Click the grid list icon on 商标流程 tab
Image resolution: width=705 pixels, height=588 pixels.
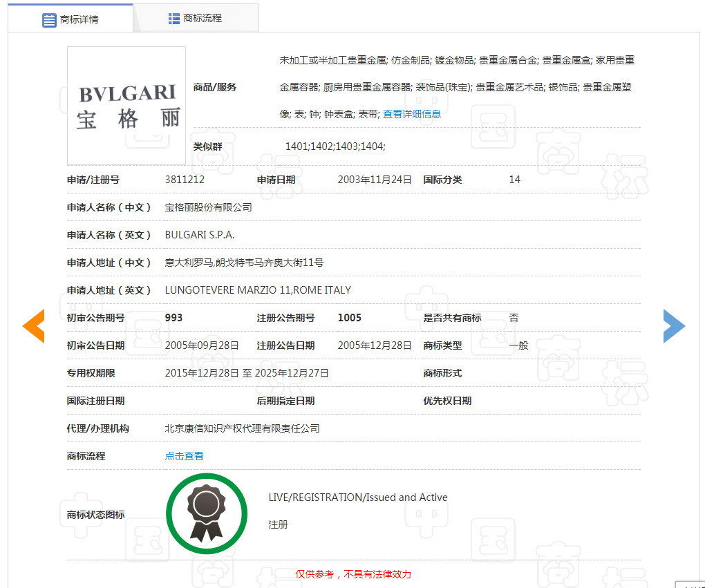(173, 17)
